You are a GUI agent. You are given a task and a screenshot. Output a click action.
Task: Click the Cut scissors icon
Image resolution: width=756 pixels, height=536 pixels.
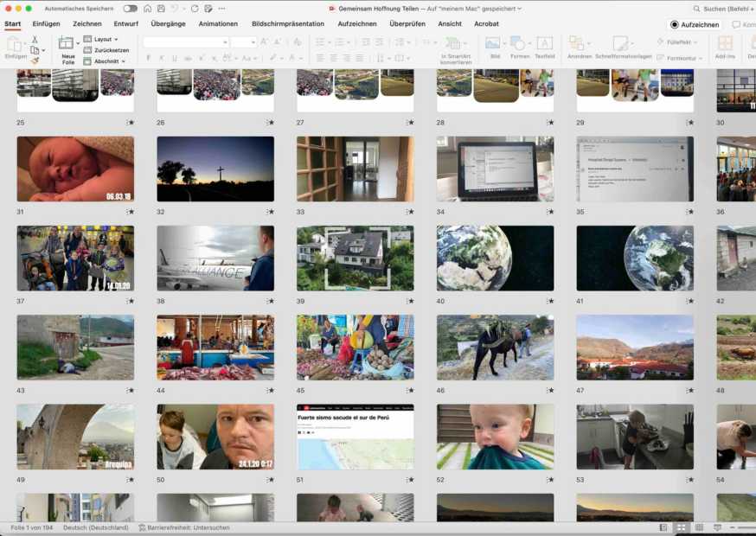tap(35, 40)
